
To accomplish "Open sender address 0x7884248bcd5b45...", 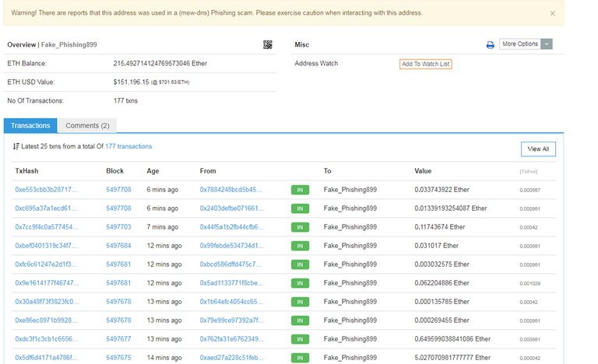I will click(x=231, y=190).
